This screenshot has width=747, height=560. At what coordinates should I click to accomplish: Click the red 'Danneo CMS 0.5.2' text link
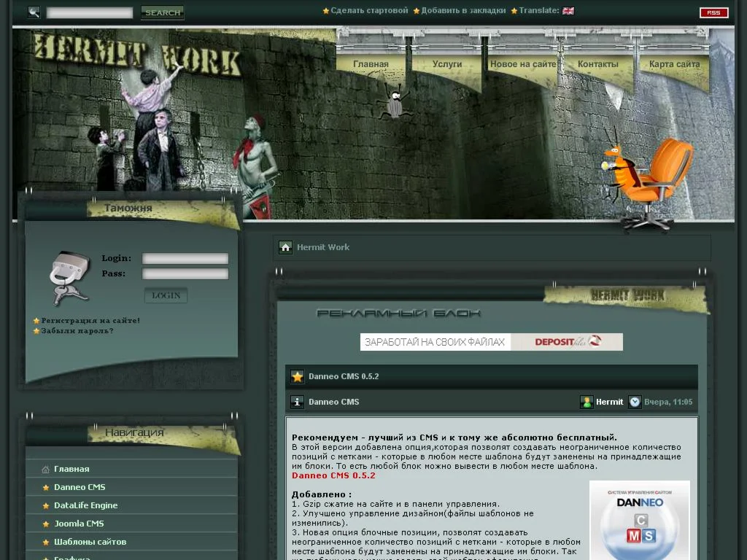coord(333,475)
